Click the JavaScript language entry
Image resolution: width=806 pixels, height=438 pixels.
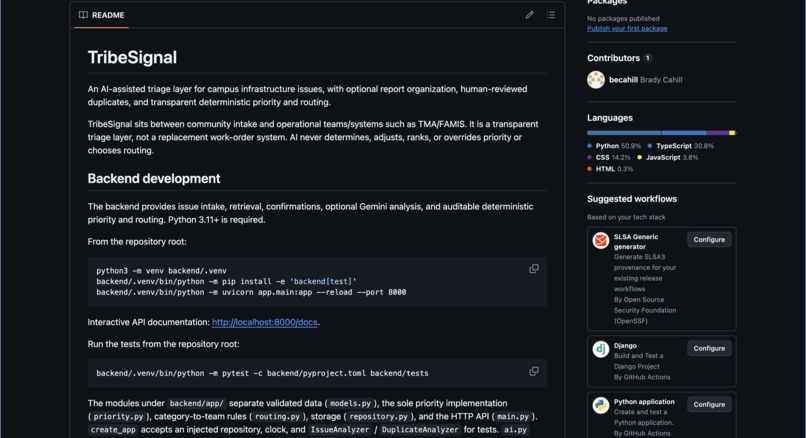point(668,157)
